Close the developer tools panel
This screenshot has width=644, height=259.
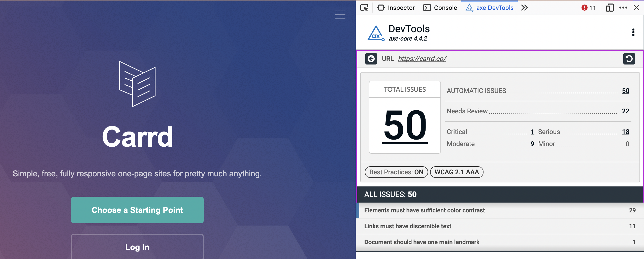point(636,8)
